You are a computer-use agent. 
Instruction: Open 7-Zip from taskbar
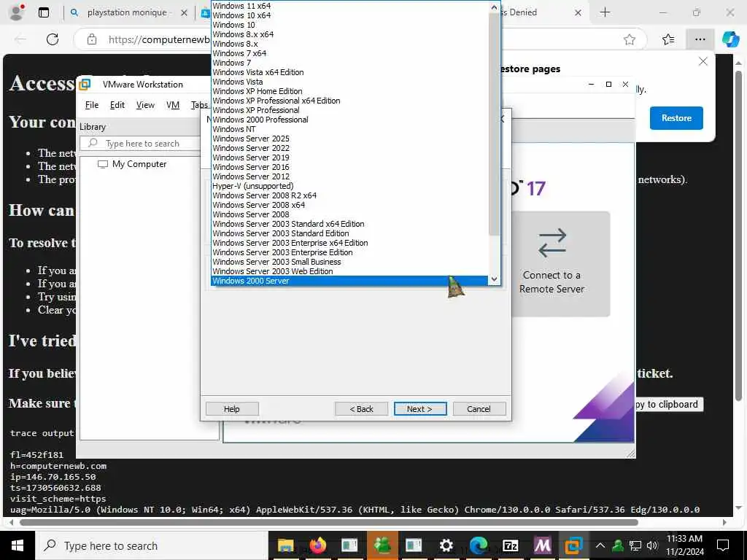(510, 545)
